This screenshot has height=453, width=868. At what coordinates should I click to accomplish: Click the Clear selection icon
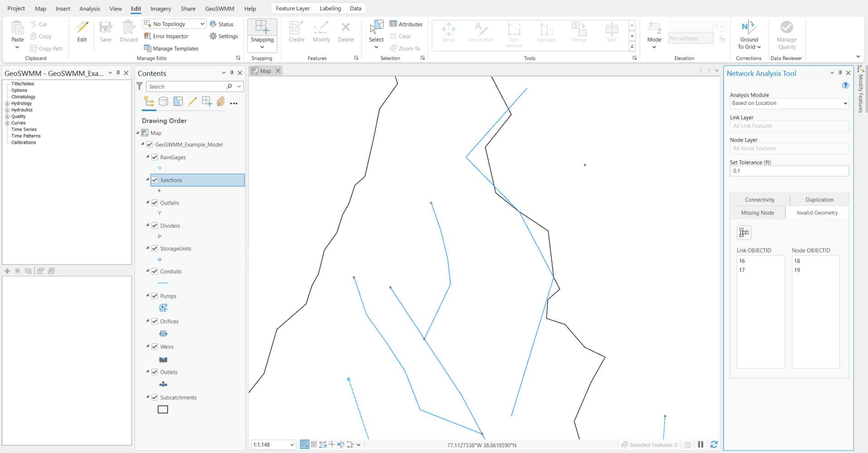(x=394, y=36)
